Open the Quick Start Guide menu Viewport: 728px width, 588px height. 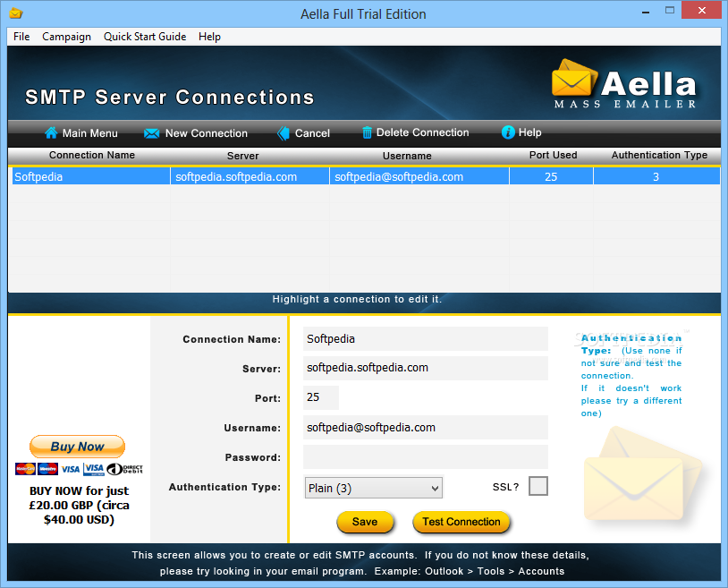145,37
